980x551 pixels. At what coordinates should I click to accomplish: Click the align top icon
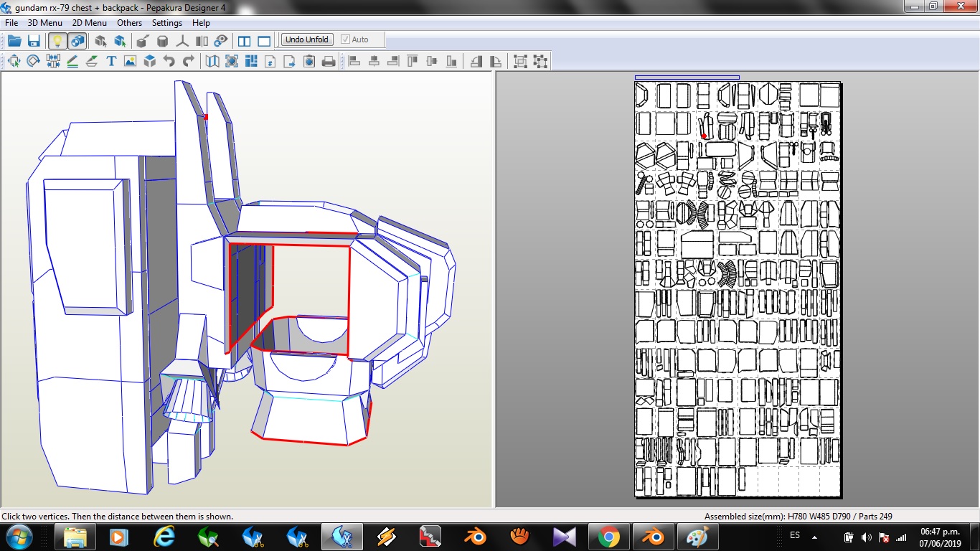413,61
